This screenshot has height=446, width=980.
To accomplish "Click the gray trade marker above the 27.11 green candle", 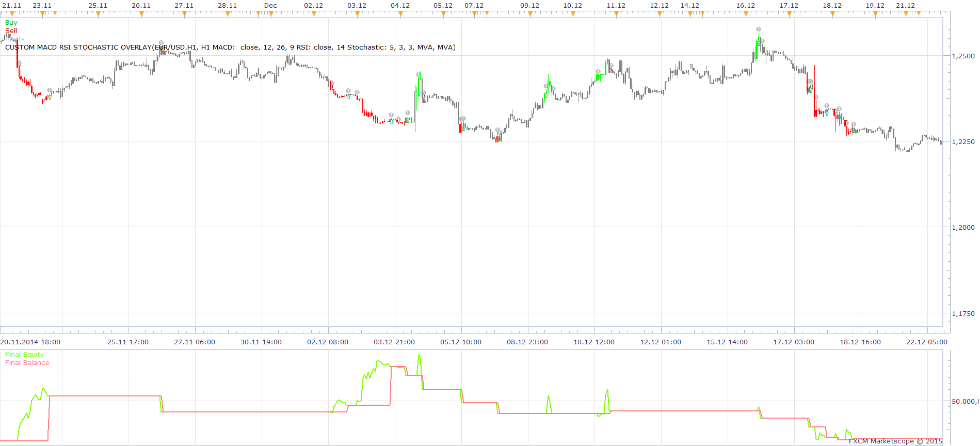I will (x=161, y=43).
